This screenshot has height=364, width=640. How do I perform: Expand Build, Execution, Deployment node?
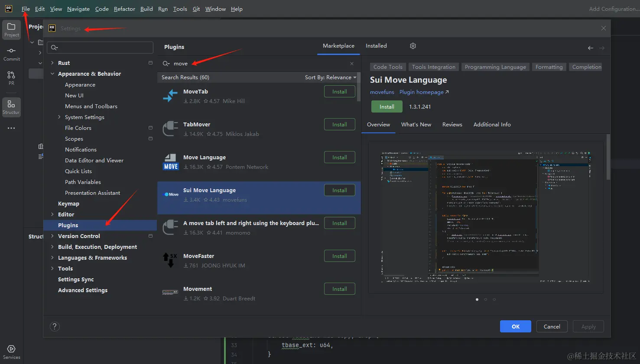52,247
